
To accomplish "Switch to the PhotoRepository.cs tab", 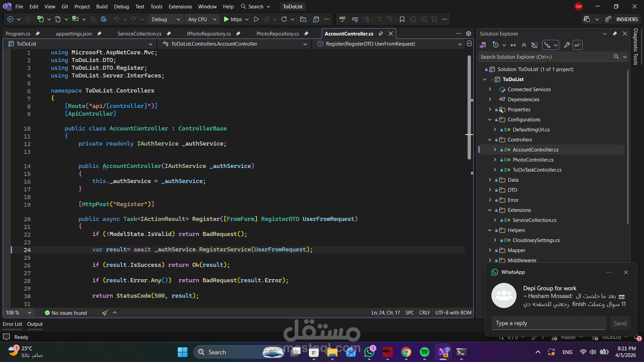I will coord(277,34).
